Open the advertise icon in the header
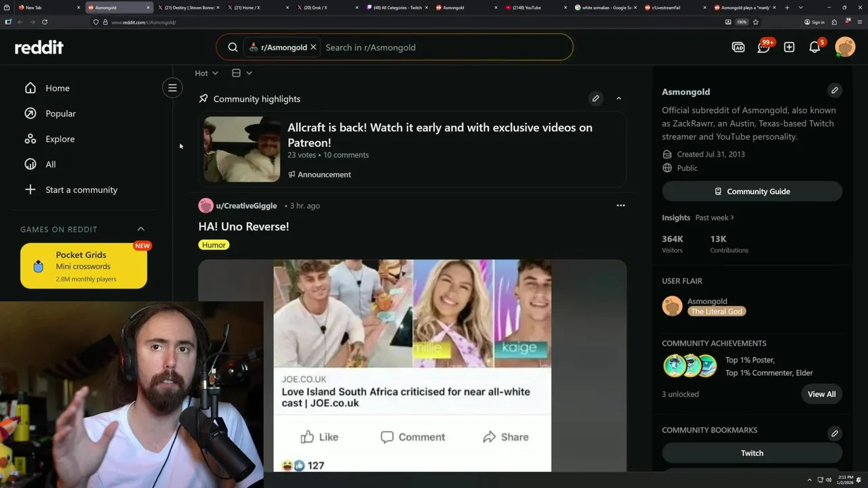The height and width of the screenshot is (488, 868). click(x=738, y=47)
